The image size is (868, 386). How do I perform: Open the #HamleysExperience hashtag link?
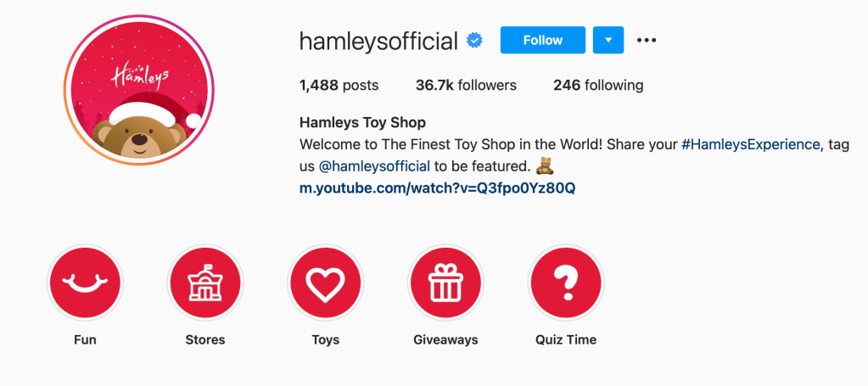pos(751,145)
